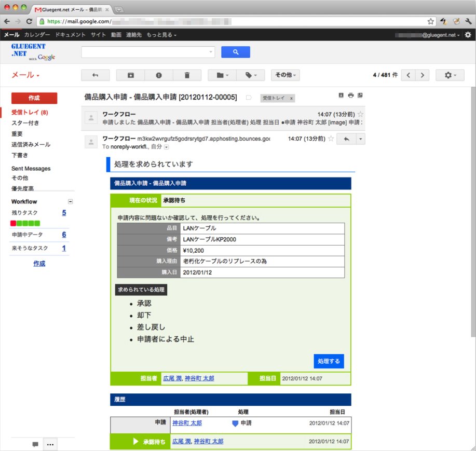The height and width of the screenshot is (451, 476).
Task: Open a new browser tab
Action: click(119, 10)
